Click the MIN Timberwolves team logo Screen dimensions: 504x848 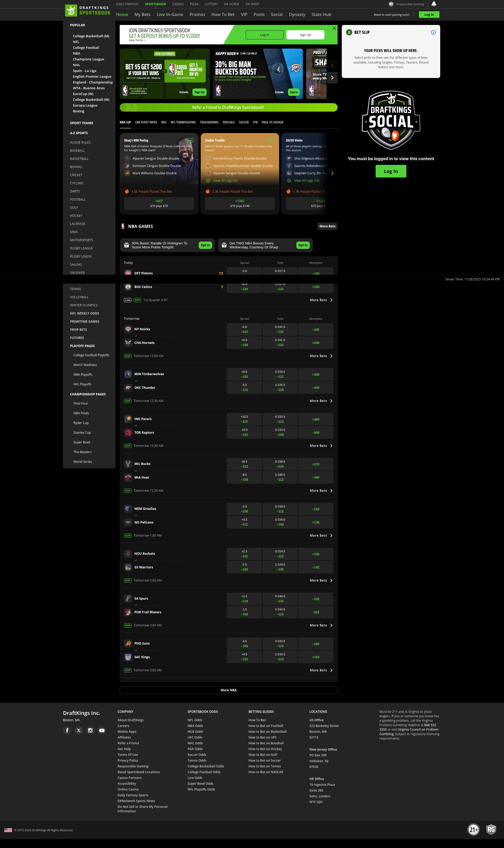point(128,374)
